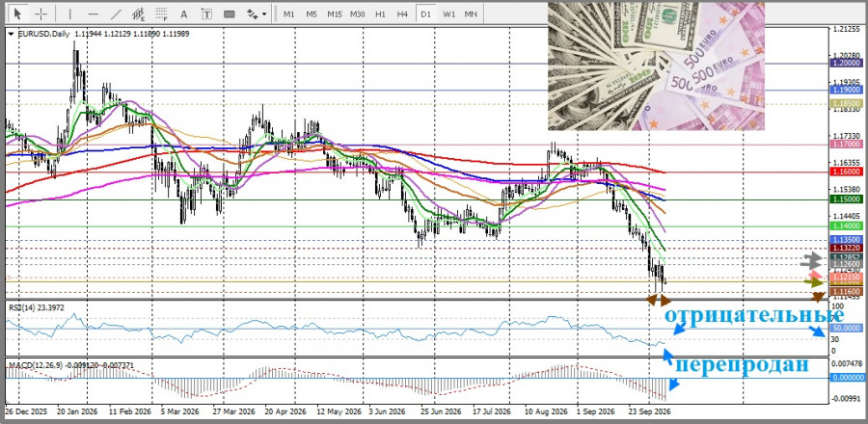Switch chart to M30 timeframe
The height and width of the screenshot is (424, 868).
pos(357,14)
